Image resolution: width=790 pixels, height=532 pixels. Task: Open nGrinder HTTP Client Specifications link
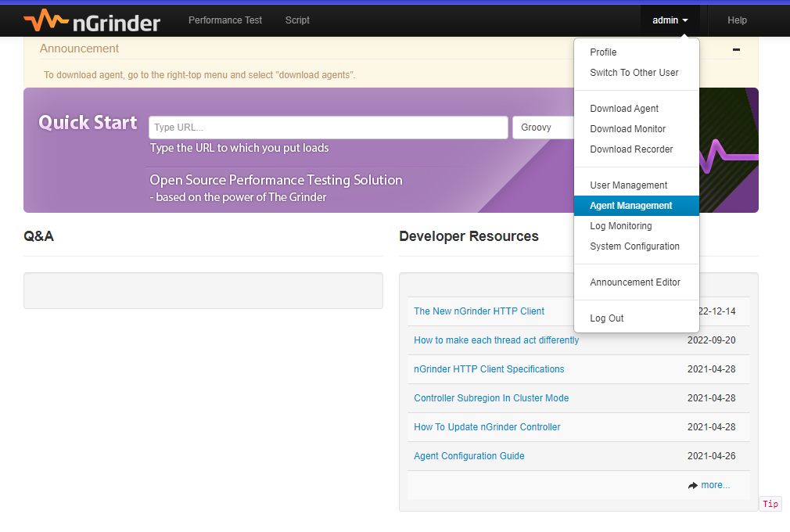(x=489, y=369)
